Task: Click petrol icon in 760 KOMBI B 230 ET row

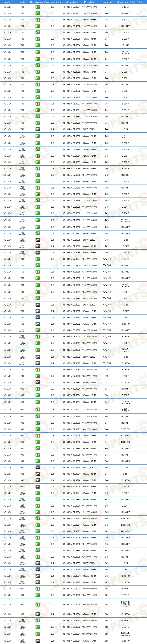Action: 38,330
